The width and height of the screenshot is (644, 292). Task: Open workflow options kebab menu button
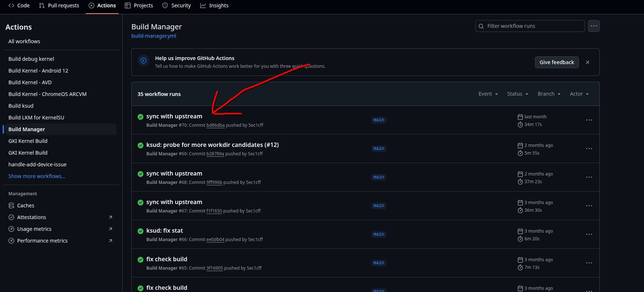594,26
